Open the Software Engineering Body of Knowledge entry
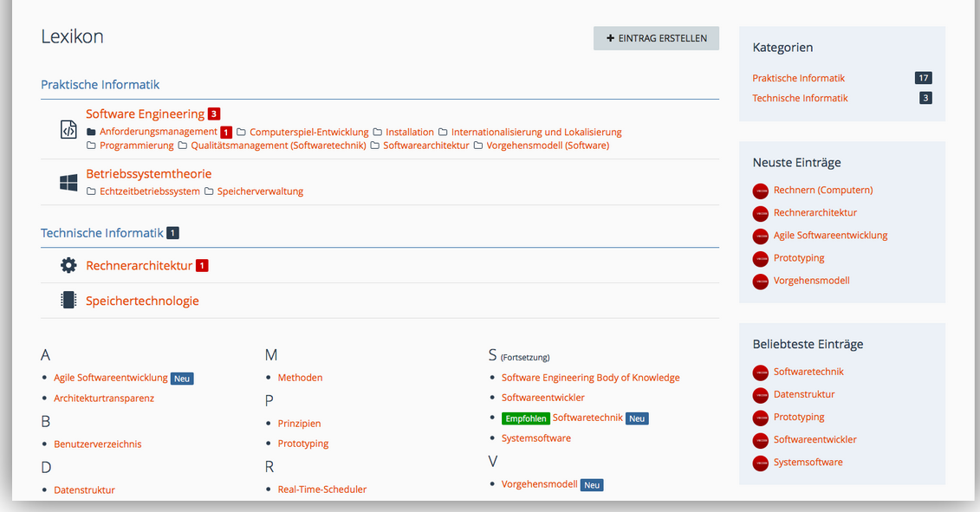 [590, 378]
